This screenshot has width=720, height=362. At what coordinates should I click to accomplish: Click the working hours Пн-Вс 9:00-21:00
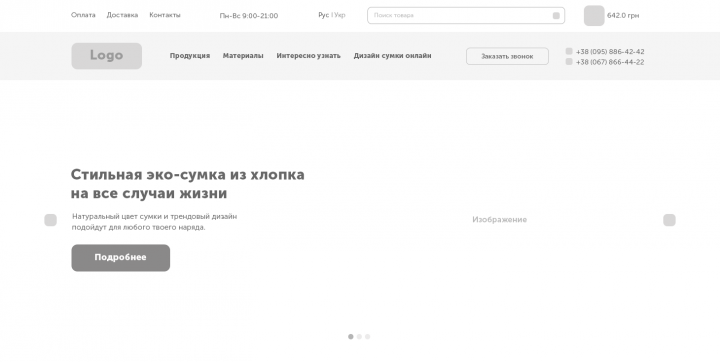[x=249, y=16]
